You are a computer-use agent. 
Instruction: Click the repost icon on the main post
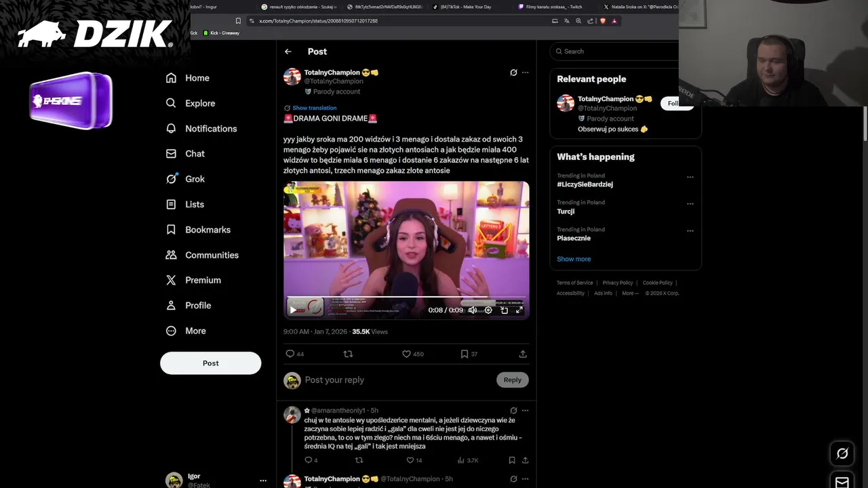pyautogui.click(x=348, y=354)
